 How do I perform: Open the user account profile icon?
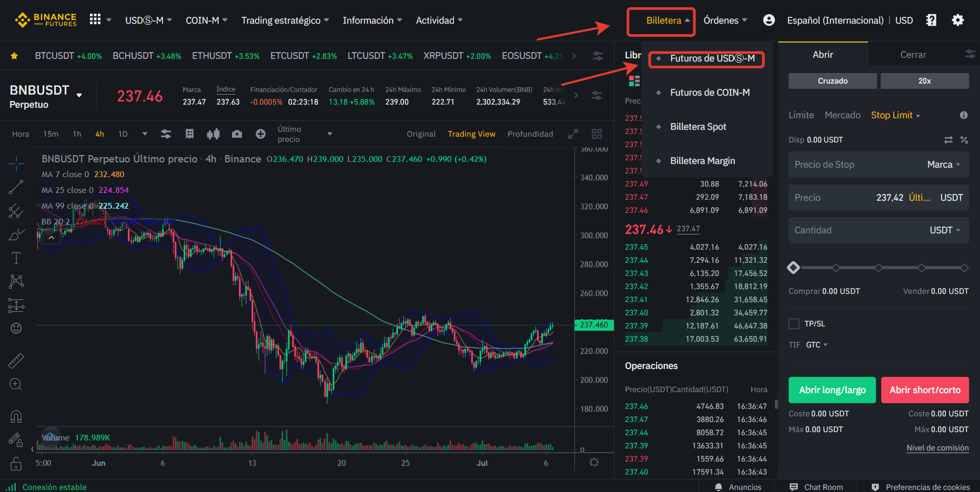tap(769, 20)
